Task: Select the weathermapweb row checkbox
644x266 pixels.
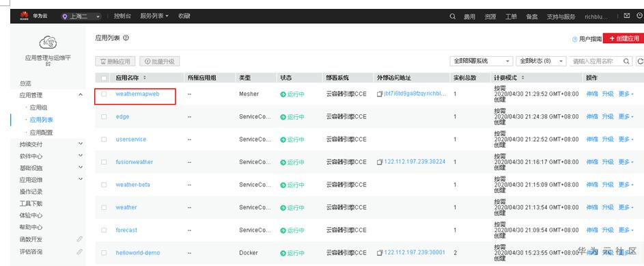Action: point(104,94)
